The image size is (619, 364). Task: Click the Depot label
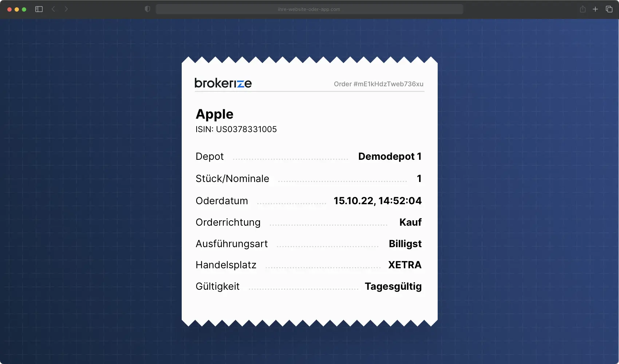[209, 157]
